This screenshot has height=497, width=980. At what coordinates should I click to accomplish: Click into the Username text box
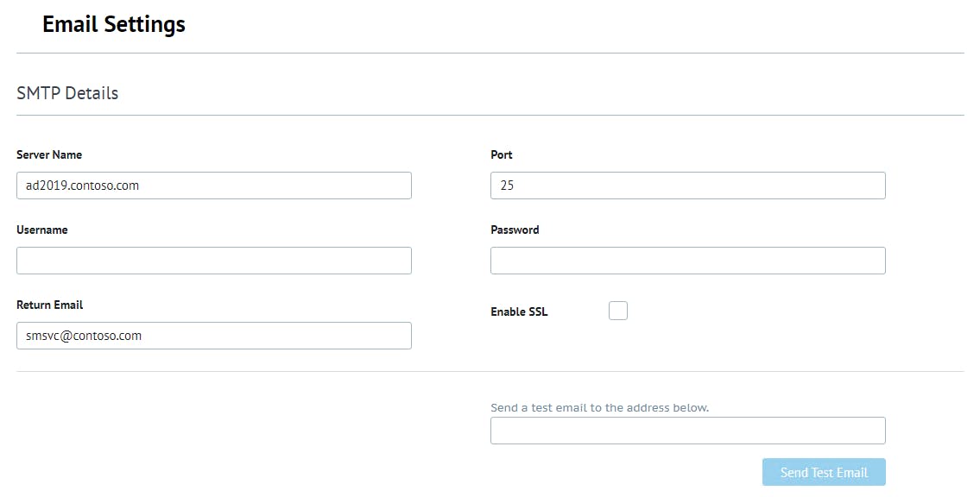tap(213, 261)
